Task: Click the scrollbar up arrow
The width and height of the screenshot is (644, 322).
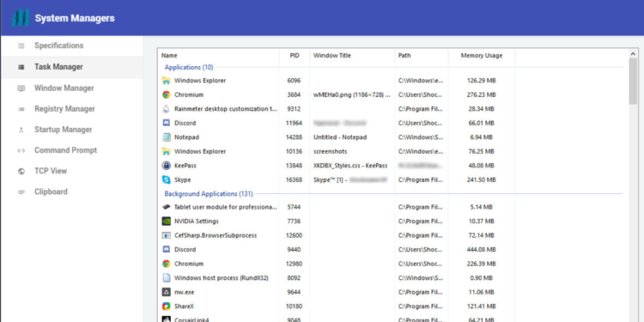Action: click(633, 53)
